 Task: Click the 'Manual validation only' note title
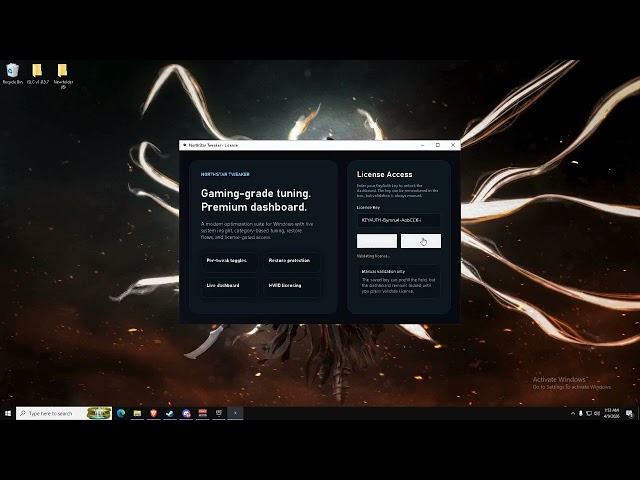pyautogui.click(x=383, y=271)
